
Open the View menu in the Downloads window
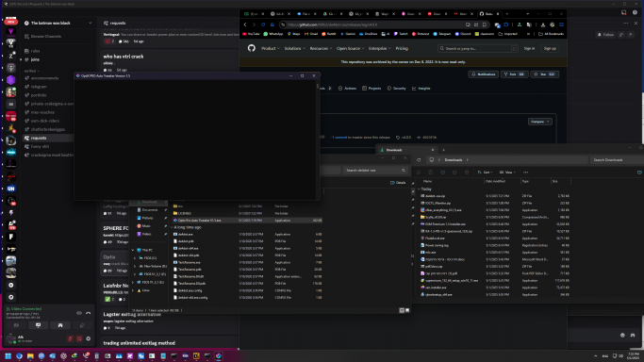click(x=507, y=173)
